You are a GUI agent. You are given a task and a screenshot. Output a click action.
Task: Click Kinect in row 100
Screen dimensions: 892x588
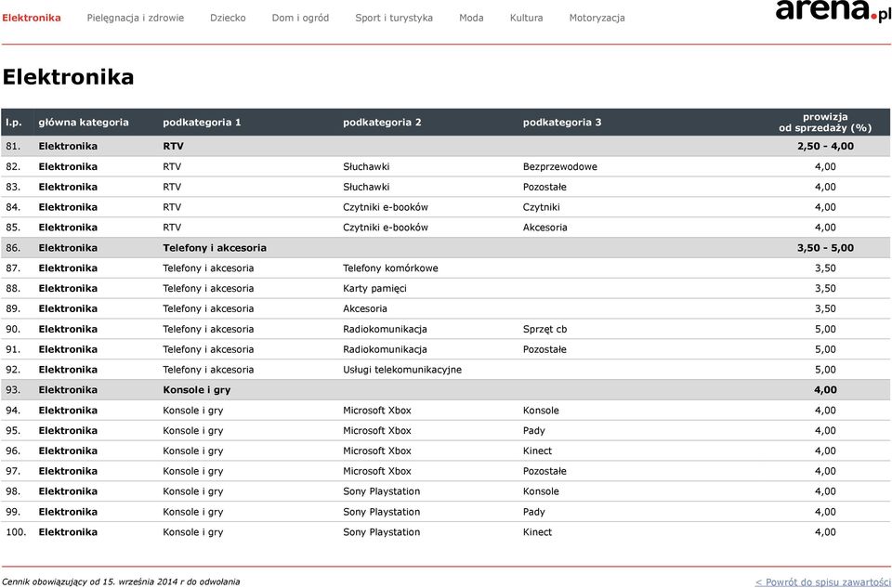tap(537, 532)
